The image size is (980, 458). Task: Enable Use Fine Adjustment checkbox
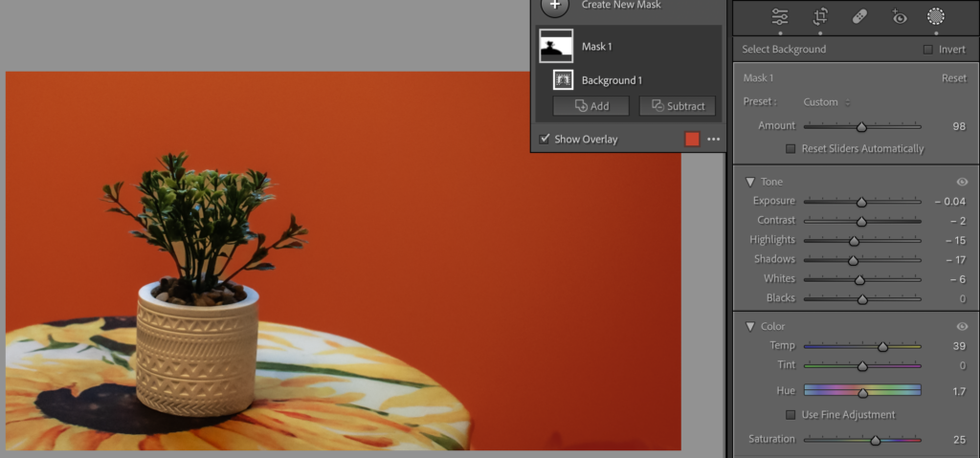791,415
